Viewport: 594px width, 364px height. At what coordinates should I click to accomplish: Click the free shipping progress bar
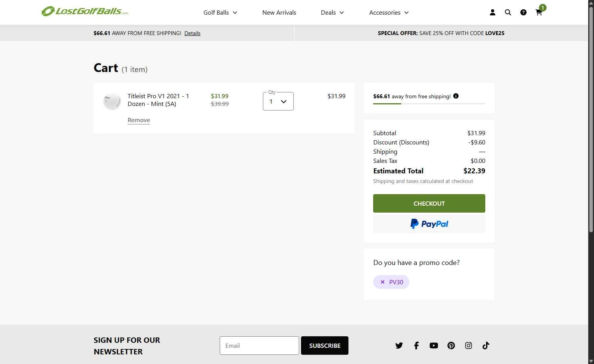[429, 104]
